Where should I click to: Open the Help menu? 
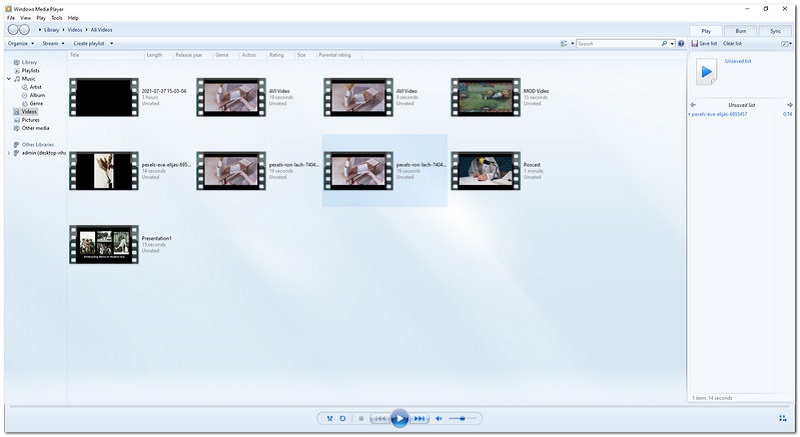tap(73, 17)
